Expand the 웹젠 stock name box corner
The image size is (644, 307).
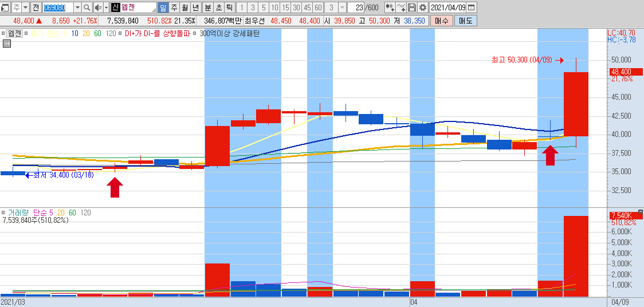tap(154, 10)
